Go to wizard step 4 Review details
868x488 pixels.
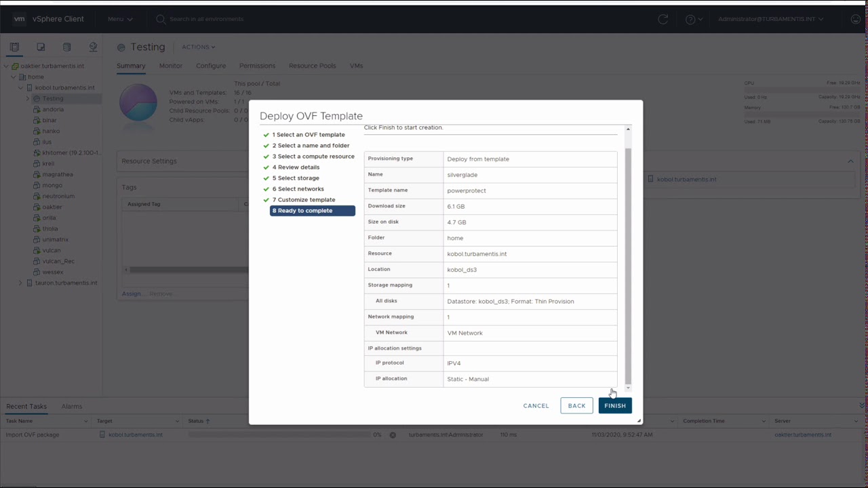click(x=296, y=167)
